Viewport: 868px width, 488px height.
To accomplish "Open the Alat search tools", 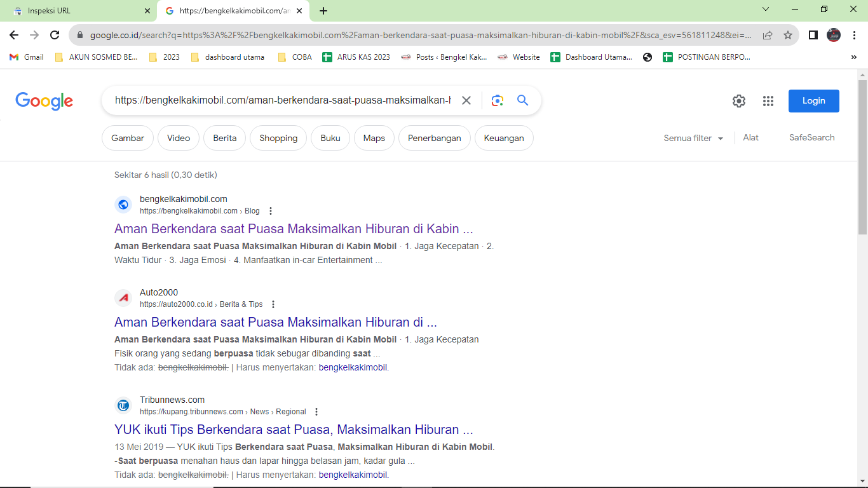I will [751, 137].
